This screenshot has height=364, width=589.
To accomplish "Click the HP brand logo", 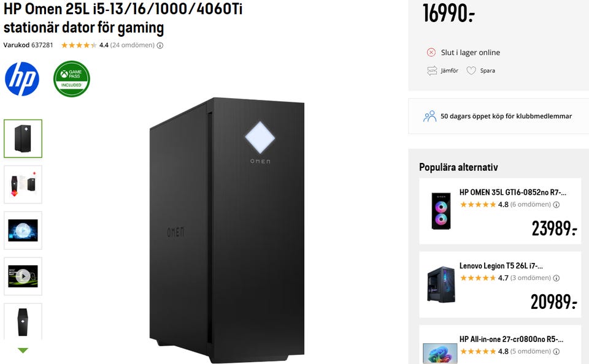I will point(22,79).
